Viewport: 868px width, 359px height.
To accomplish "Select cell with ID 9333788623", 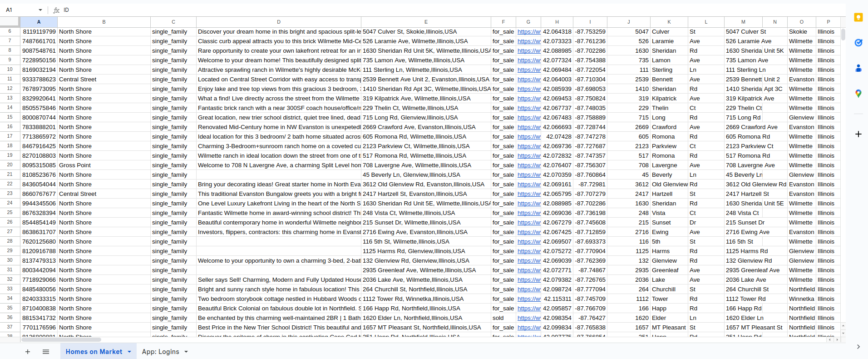I will [39, 80].
